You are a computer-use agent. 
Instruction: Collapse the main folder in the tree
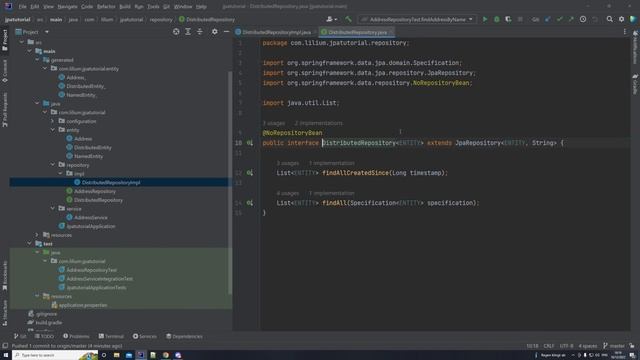(30, 51)
